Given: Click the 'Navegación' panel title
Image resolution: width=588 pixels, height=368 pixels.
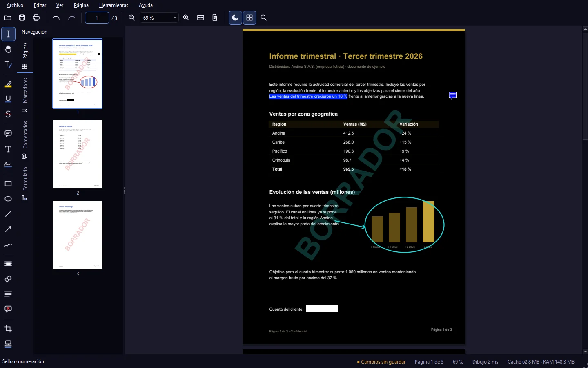Looking at the screenshot, I should [34, 32].
